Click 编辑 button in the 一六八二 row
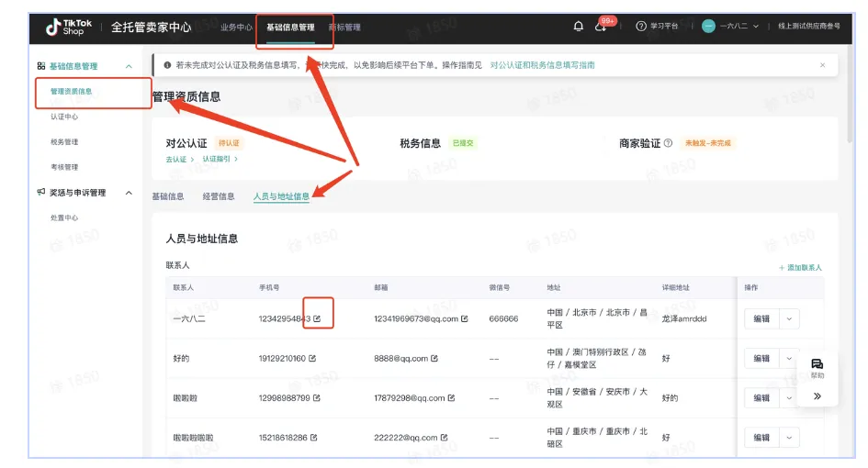 pyautogui.click(x=761, y=318)
